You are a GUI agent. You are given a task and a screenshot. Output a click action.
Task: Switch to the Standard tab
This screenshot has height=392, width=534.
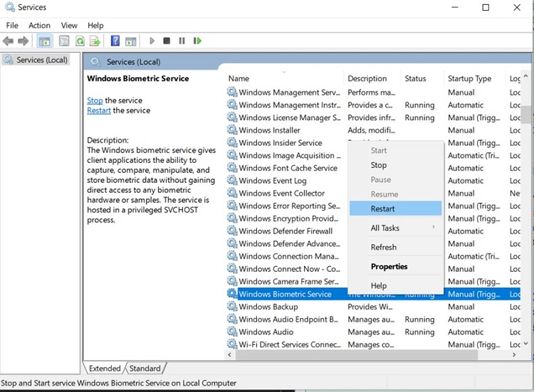[x=145, y=369]
